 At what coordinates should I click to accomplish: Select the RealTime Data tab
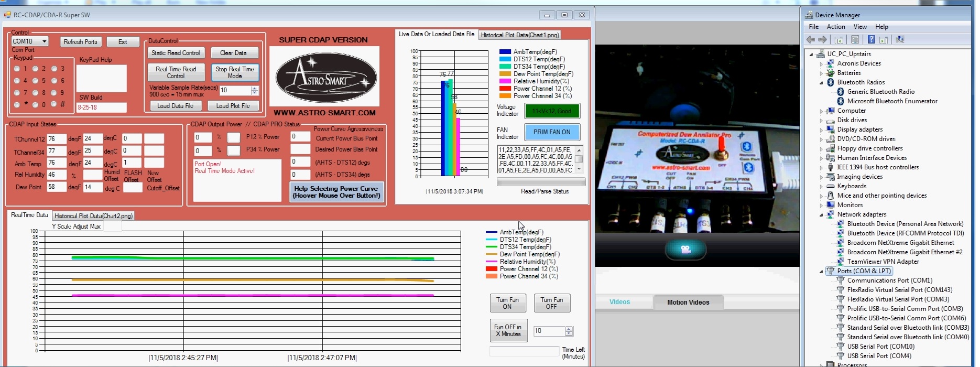coord(29,215)
